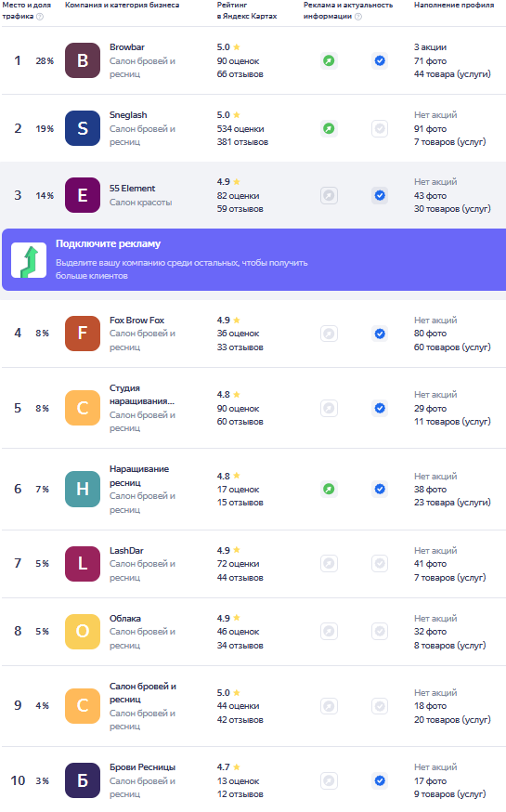Click '44 товара (услуги)' in Browbar row

click(452, 74)
